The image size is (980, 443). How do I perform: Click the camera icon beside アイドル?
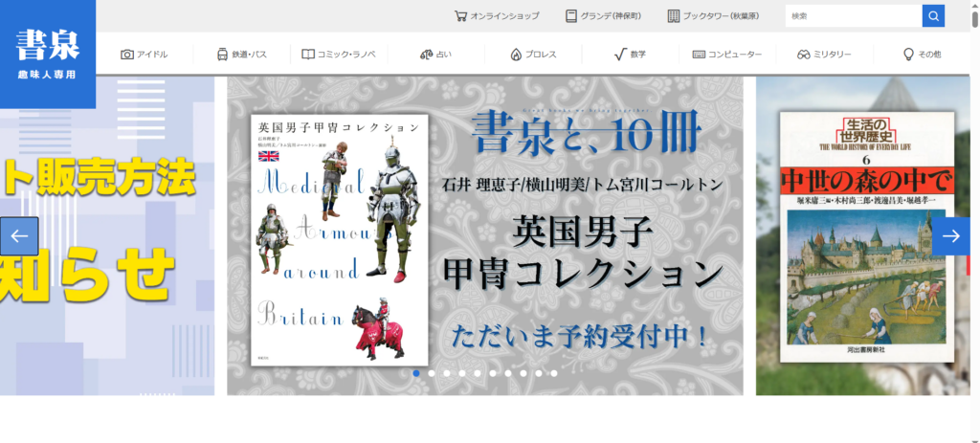(127, 55)
